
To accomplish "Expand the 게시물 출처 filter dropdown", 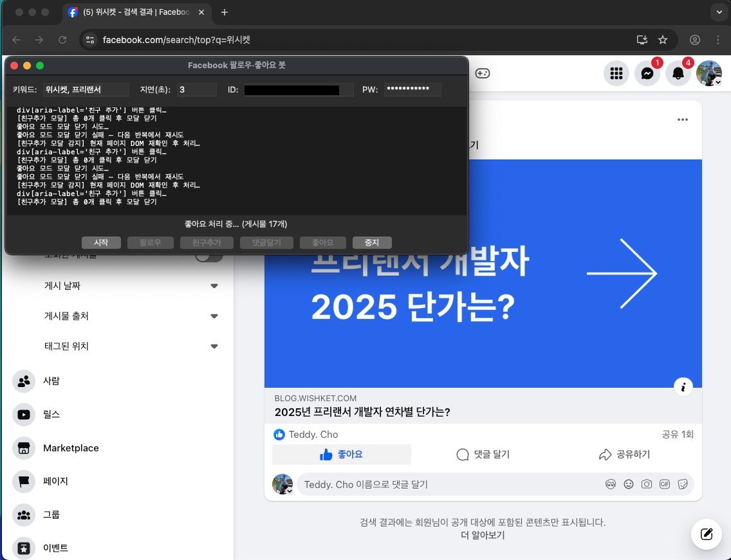I will (x=131, y=316).
